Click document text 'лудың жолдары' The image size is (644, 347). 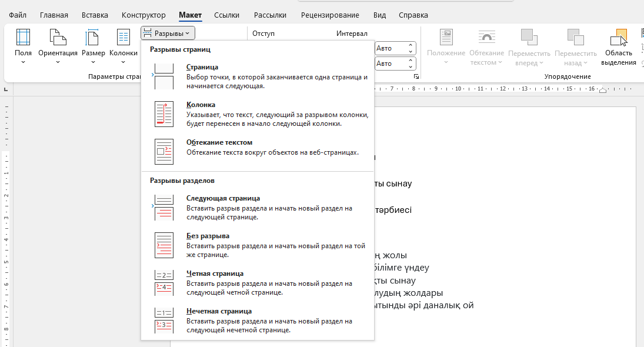click(409, 293)
